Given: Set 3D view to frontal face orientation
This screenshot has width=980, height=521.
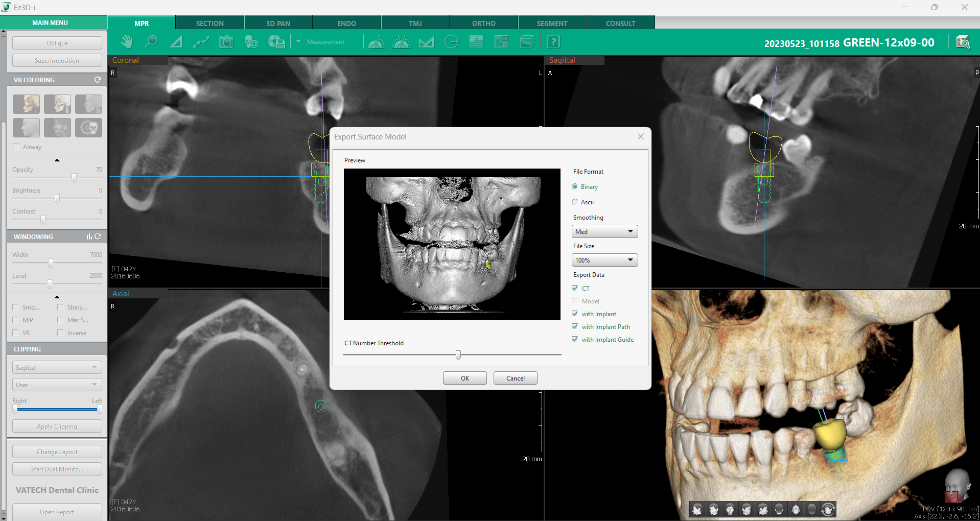Looking at the screenshot, I should coord(730,509).
